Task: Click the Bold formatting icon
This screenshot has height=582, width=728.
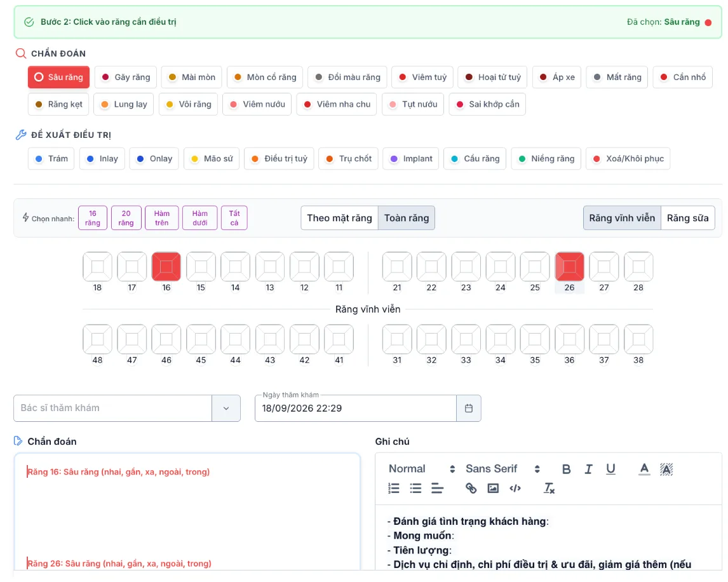Action: (x=566, y=469)
